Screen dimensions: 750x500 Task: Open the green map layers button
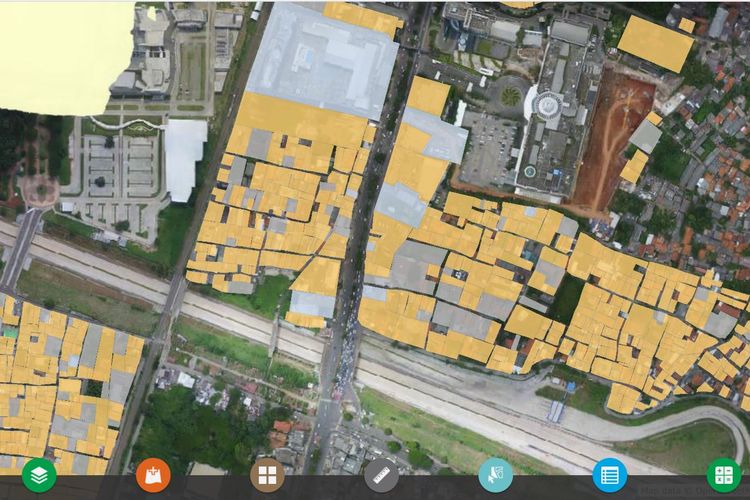[39, 475]
